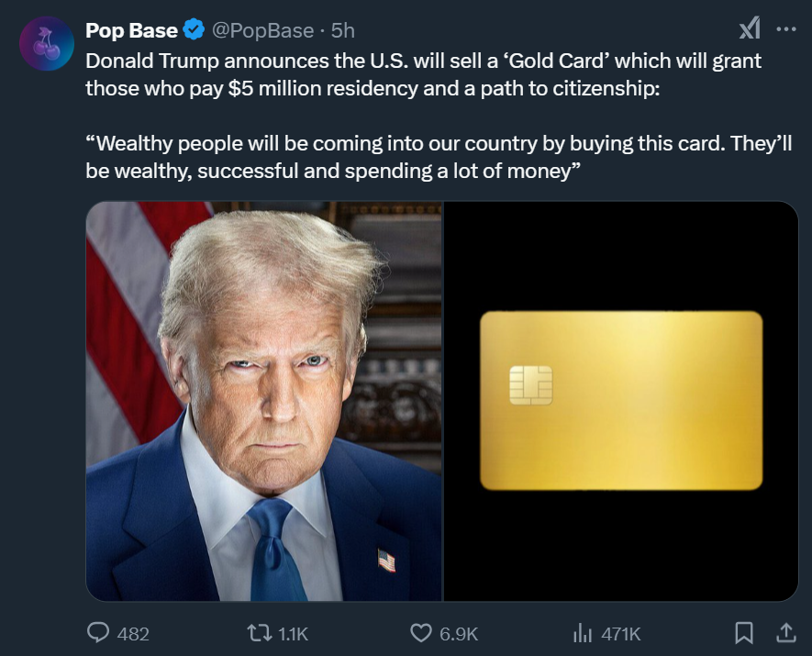Screen dimensions: 812x656
Task: Click the quoted 'Wealthy people' paragraph
Action: click(x=439, y=157)
